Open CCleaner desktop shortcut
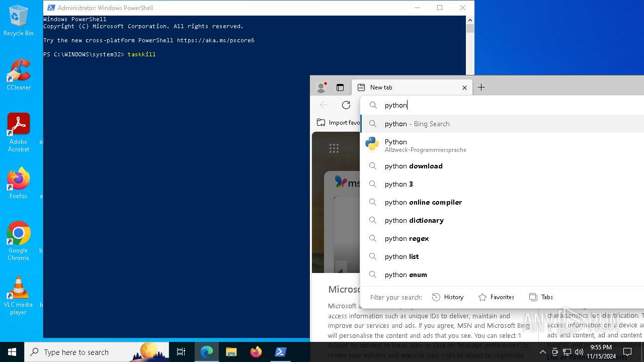 [x=19, y=74]
